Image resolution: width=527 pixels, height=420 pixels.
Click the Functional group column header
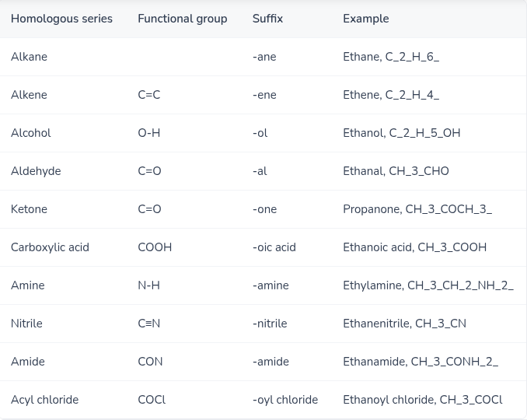[183, 19]
